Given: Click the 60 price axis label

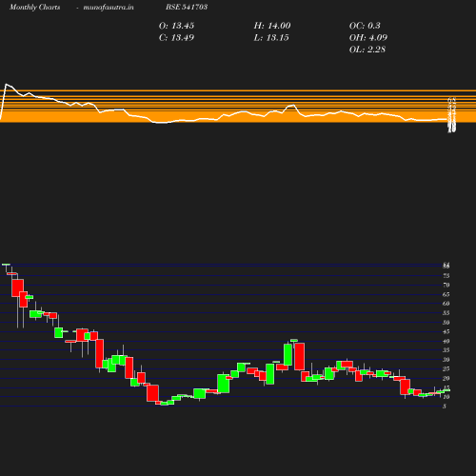Looking at the screenshot, I should [x=446, y=304].
